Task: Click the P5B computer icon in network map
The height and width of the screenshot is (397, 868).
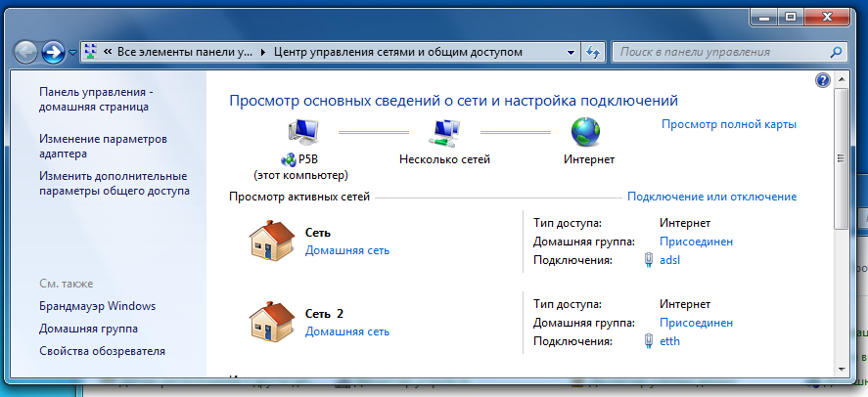Action: coord(303,133)
